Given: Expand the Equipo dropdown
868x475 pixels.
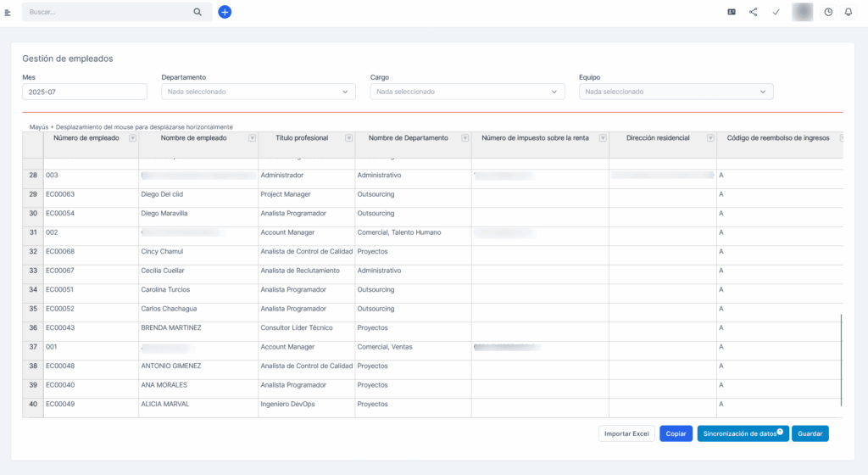Looking at the screenshot, I should coord(676,92).
